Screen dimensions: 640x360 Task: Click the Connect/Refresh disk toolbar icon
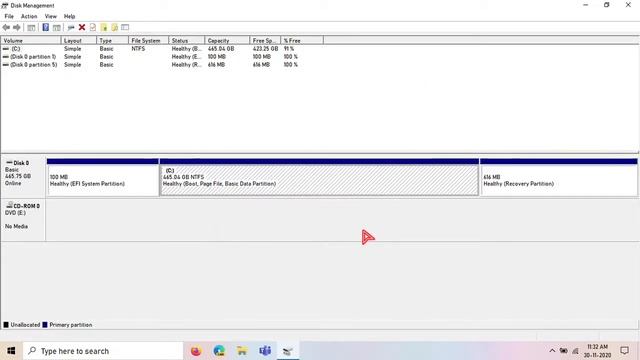pos(71,27)
